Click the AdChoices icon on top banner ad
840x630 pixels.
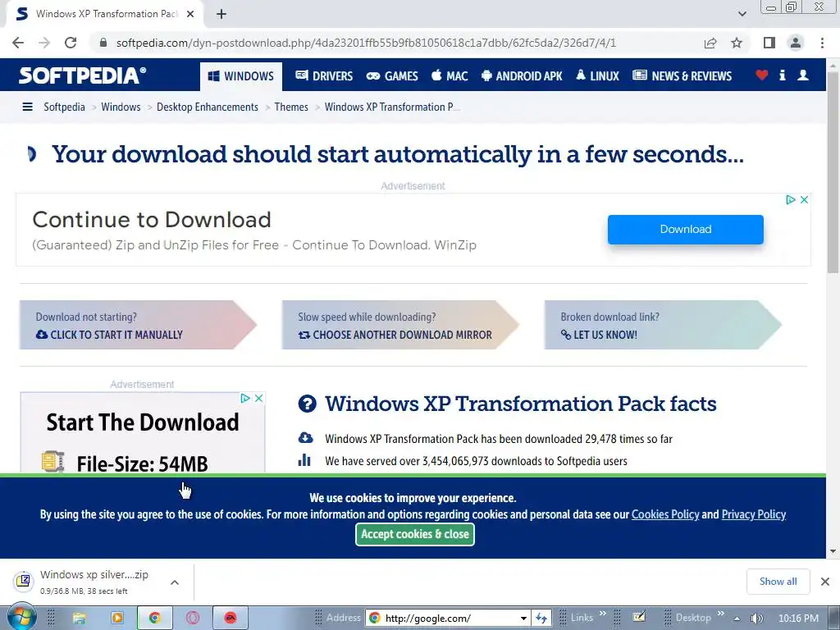[x=790, y=200]
